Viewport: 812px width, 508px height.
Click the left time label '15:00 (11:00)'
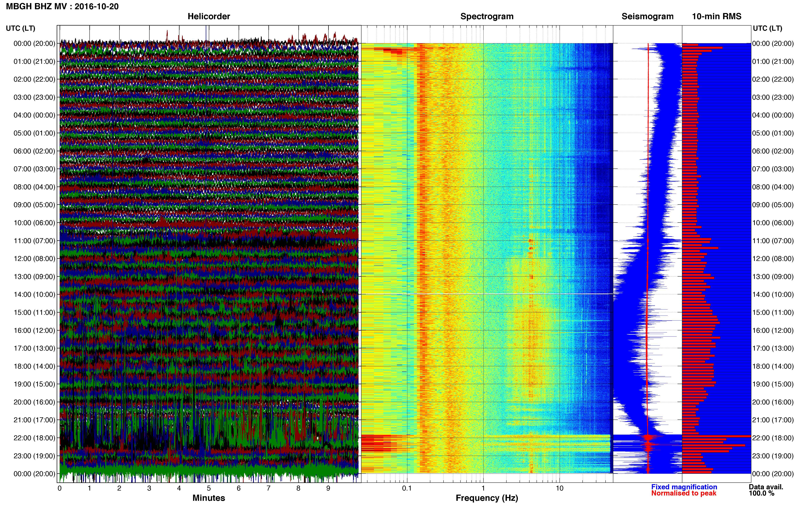[x=34, y=312]
